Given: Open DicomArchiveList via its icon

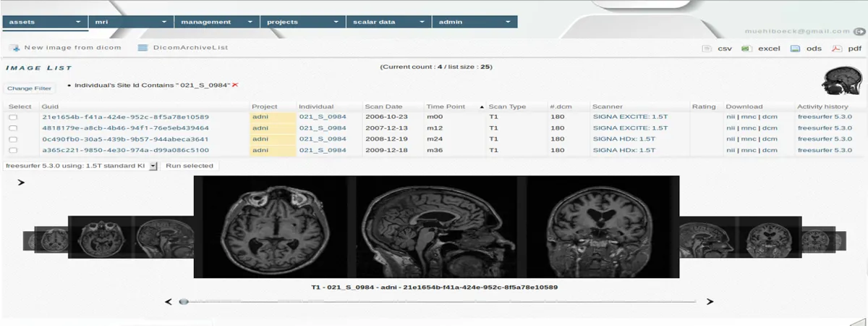Looking at the screenshot, I should [x=142, y=48].
